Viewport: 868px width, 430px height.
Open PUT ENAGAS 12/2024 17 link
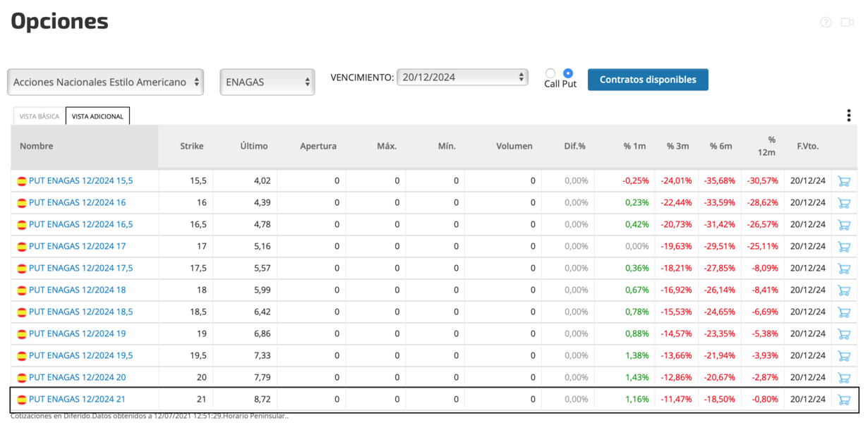tap(77, 246)
